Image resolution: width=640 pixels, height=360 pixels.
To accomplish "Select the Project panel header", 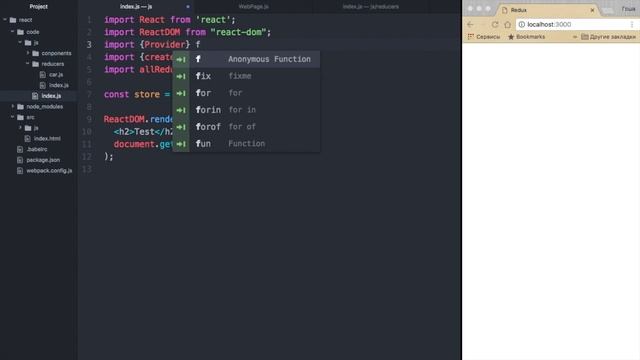I will pos(38,7).
